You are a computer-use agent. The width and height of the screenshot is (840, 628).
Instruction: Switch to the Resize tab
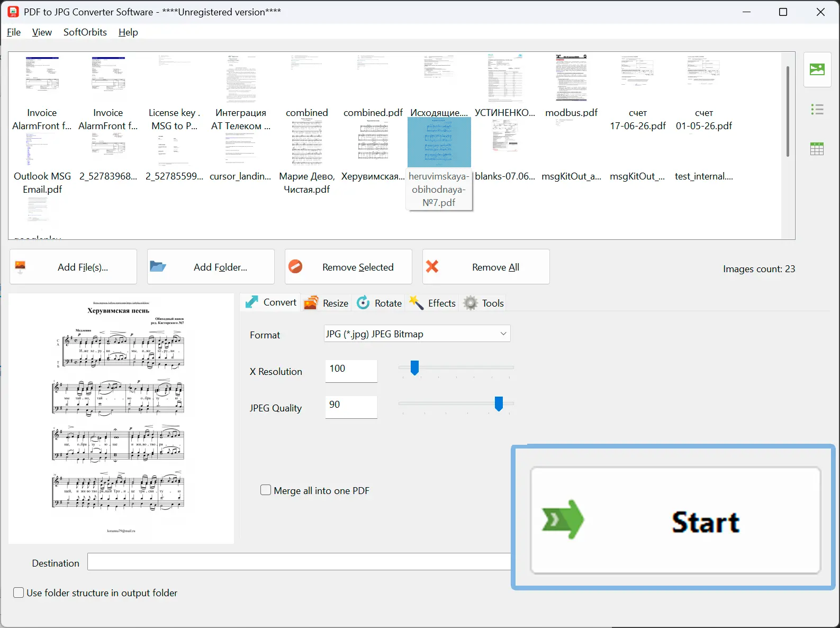click(x=326, y=303)
